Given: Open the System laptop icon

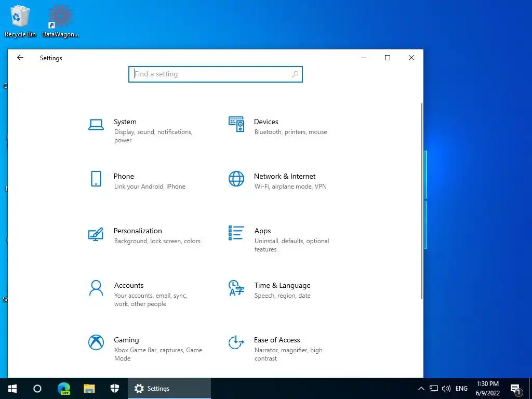Looking at the screenshot, I should [96, 125].
